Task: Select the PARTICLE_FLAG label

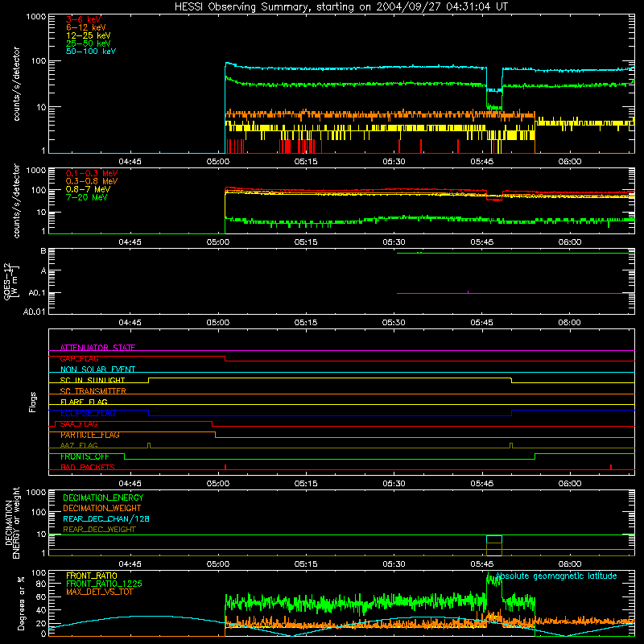Action: click(90, 435)
